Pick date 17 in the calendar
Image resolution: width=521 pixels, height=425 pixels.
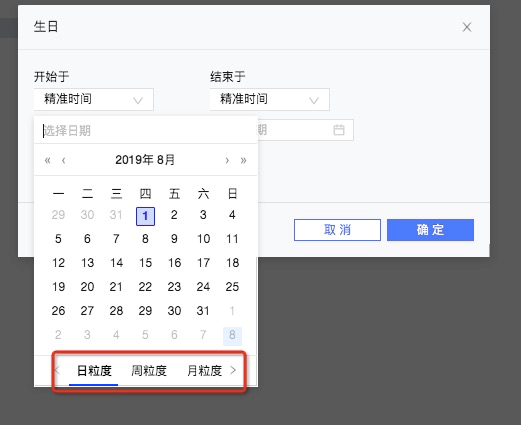pos(203,263)
